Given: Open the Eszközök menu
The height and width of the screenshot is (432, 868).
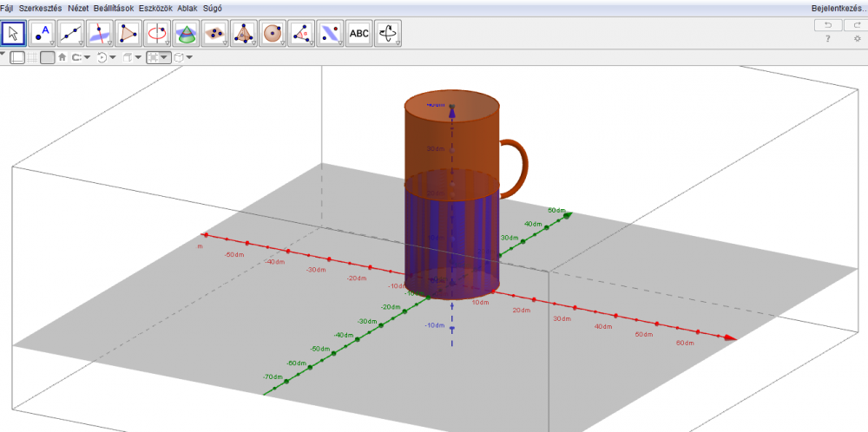Looking at the screenshot, I should pos(155,8).
